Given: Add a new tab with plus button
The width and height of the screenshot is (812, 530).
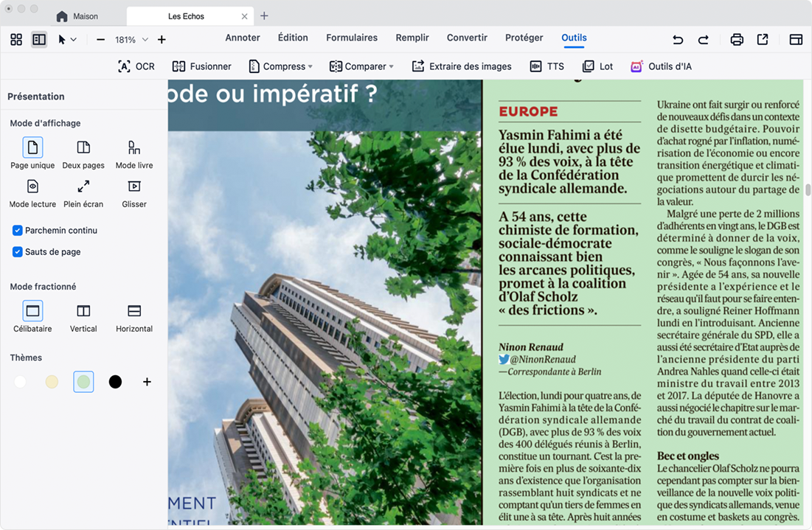Looking at the screenshot, I should (264, 16).
